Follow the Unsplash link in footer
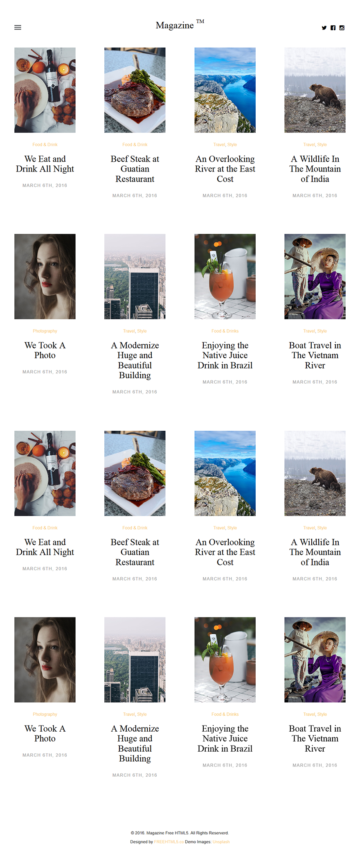Screen dimensions: 360x868 [221, 842]
